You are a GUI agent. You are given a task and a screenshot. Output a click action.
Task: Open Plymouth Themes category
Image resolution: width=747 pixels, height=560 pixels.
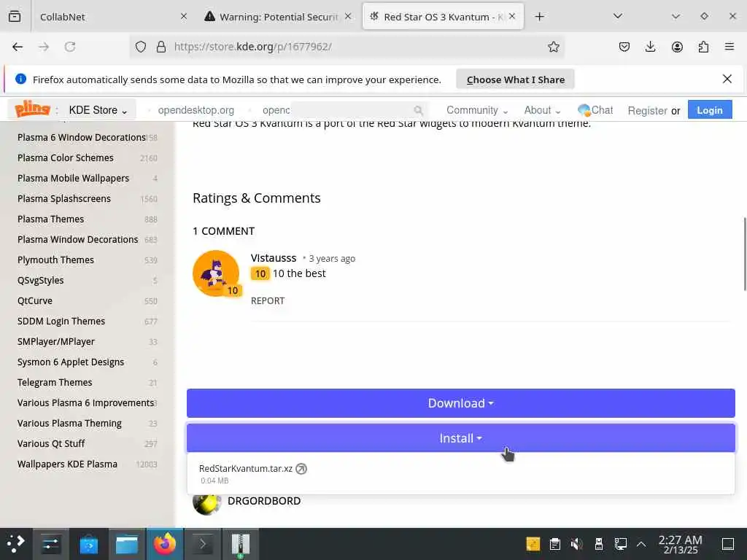click(x=55, y=260)
